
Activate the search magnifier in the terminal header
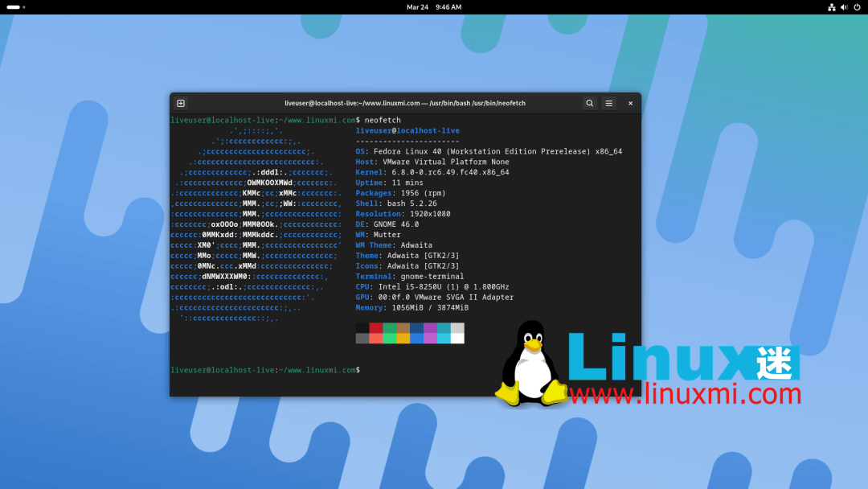point(589,103)
